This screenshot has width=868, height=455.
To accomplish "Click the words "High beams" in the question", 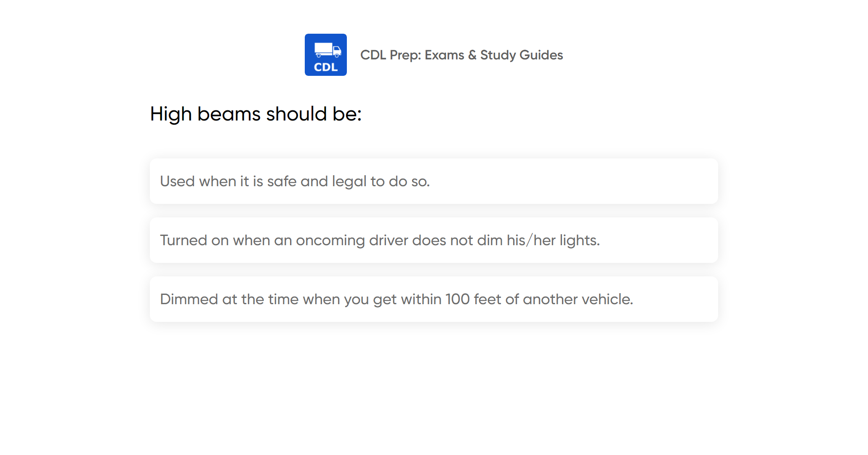I will (x=205, y=114).
